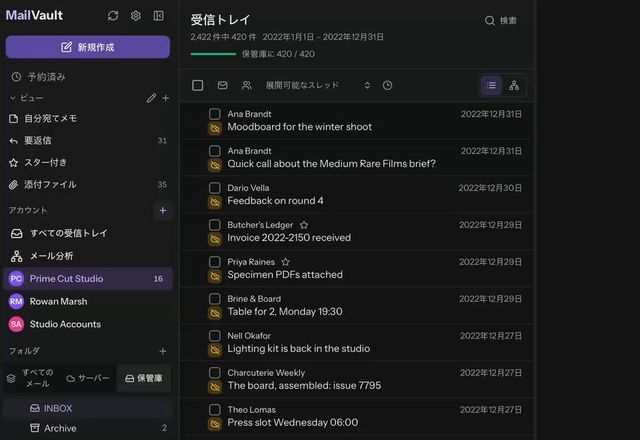Viewport: 640px width, 440px height.
Task: Toggle the select-all checkbox in toolbar
Action: pyautogui.click(x=198, y=85)
